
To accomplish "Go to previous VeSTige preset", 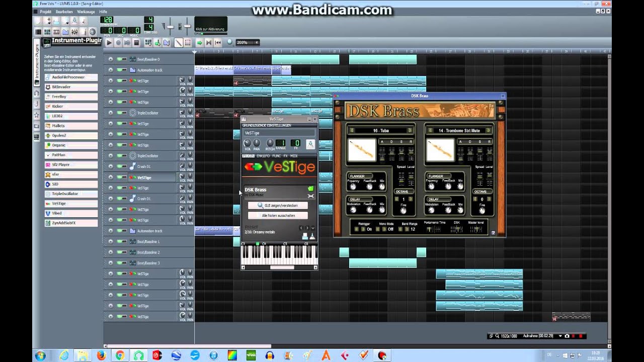I will (x=301, y=228).
